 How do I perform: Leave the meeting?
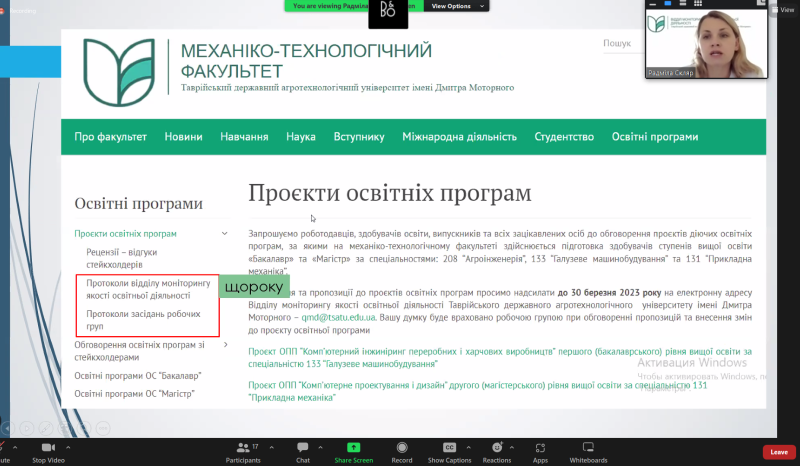click(x=779, y=452)
